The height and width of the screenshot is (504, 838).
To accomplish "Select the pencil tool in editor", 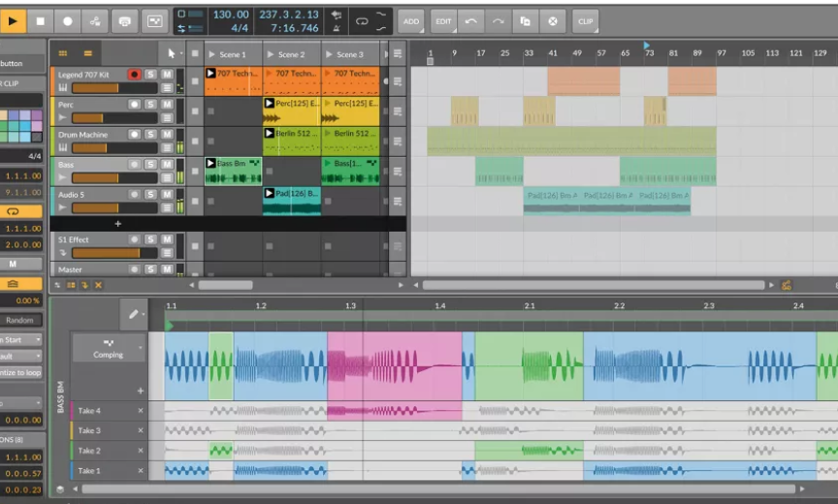I will tap(132, 314).
